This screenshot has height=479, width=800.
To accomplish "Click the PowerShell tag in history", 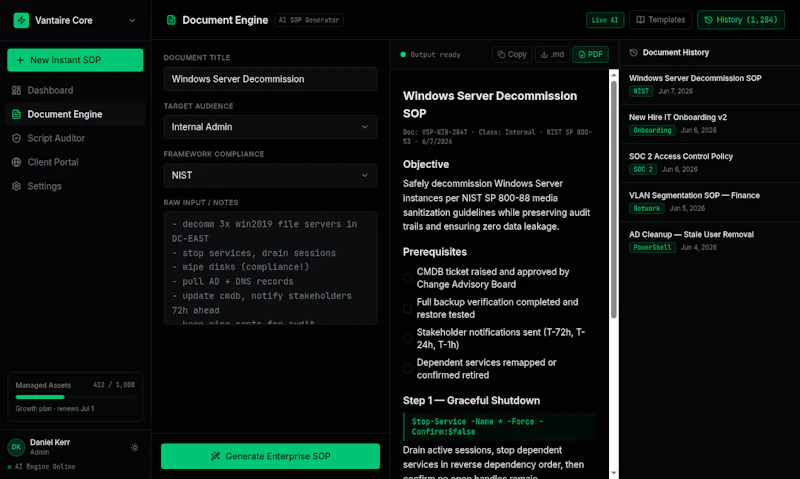I will (652, 247).
